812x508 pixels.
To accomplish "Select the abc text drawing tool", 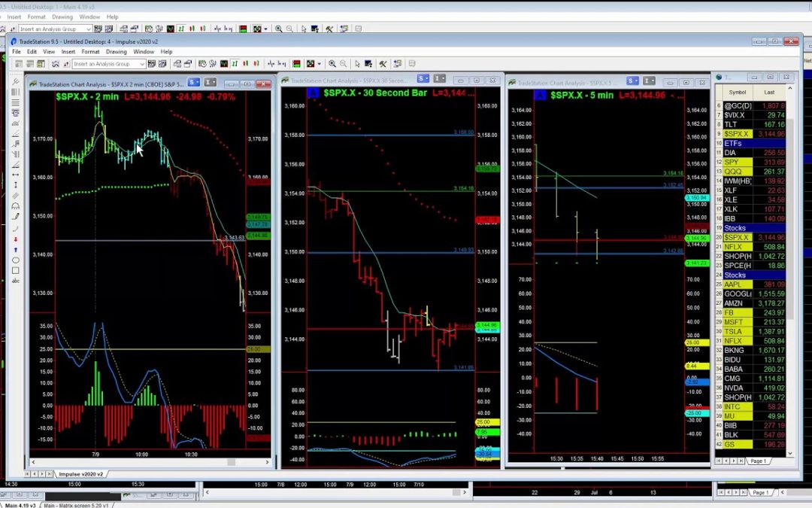I will pyautogui.click(x=16, y=281).
